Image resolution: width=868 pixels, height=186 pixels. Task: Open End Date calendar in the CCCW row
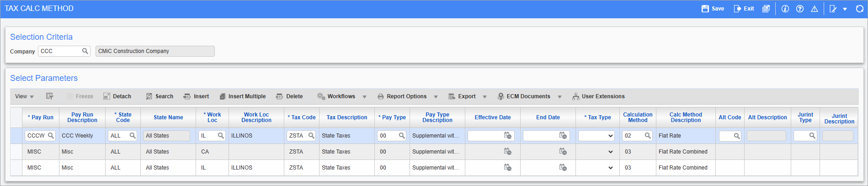click(563, 136)
